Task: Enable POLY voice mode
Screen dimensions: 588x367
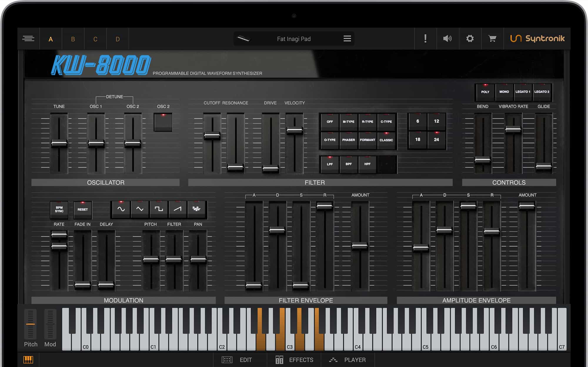Action: point(485,92)
